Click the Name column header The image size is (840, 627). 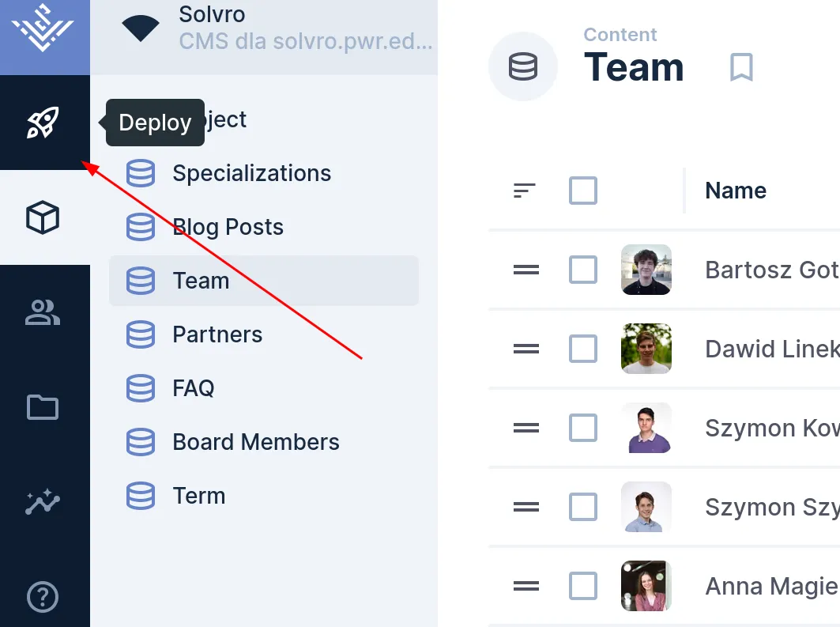pos(736,191)
